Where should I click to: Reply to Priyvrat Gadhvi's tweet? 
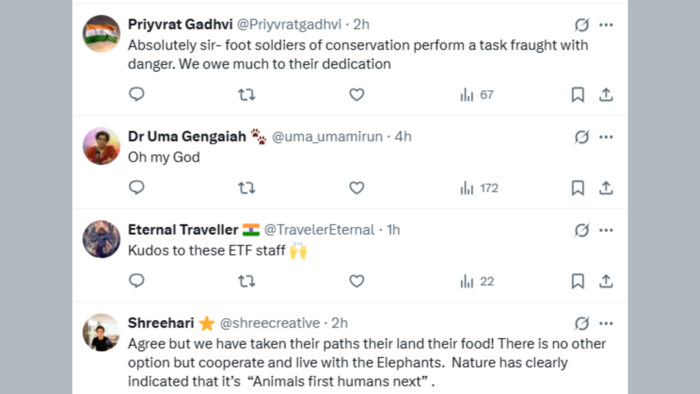pos(137,94)
